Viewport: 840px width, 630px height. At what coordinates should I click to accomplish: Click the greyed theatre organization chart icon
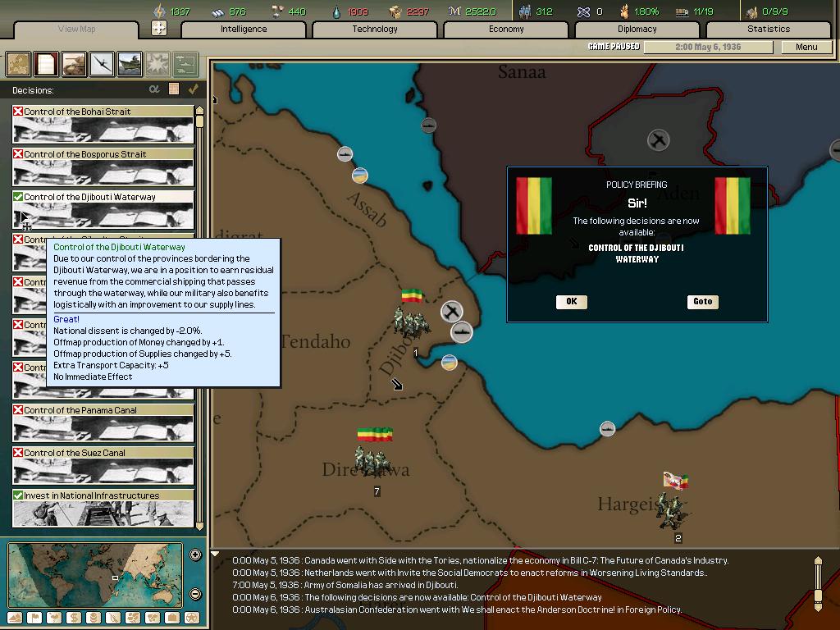(x=186, y=64)
